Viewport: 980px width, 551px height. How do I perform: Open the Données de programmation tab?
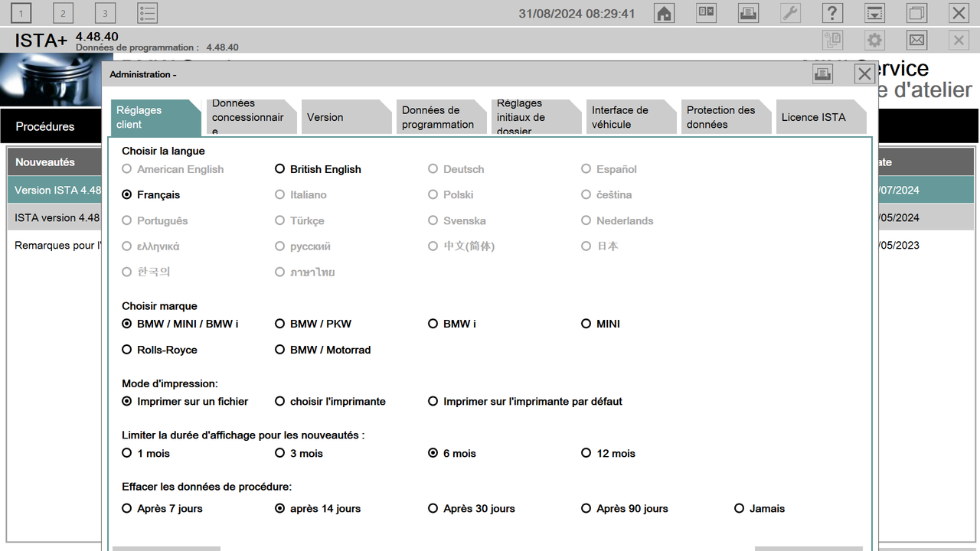tap(440, 117)
